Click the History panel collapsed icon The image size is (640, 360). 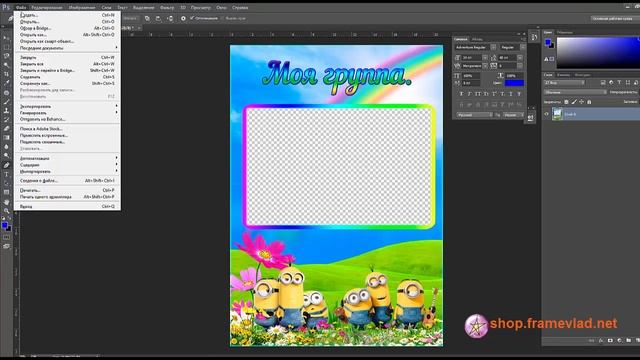coord(534,37)
